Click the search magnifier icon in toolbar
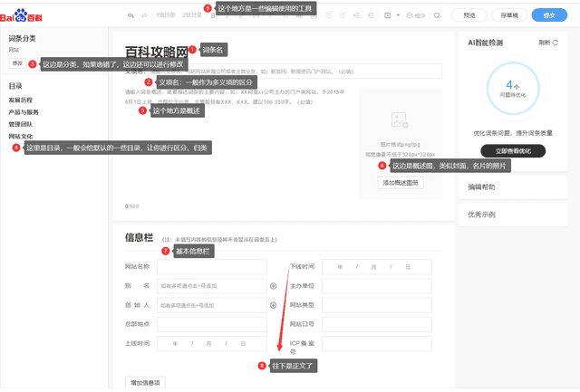The width and height of the screenshot is (580, 392). (437, 15)
